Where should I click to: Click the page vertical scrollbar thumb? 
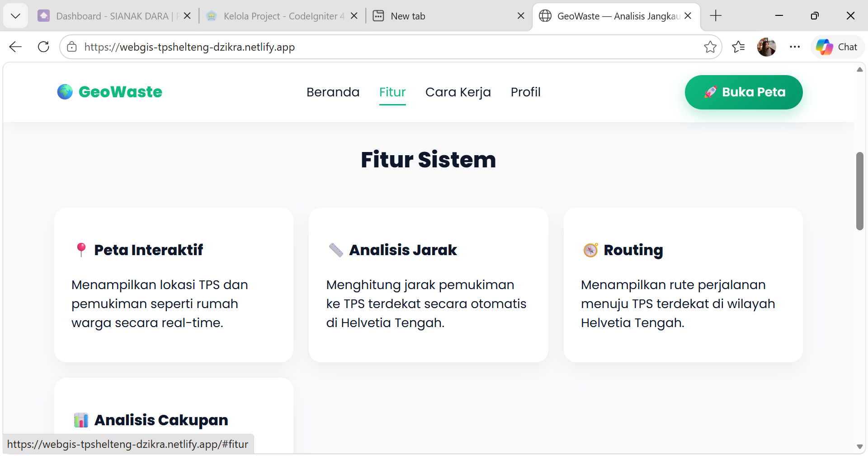coord(859,191)
